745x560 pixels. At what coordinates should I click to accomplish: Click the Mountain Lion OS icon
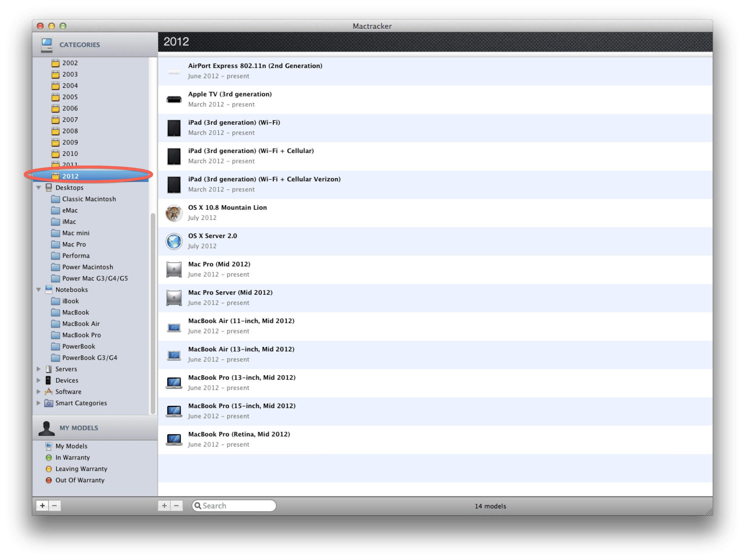[174, 213]
